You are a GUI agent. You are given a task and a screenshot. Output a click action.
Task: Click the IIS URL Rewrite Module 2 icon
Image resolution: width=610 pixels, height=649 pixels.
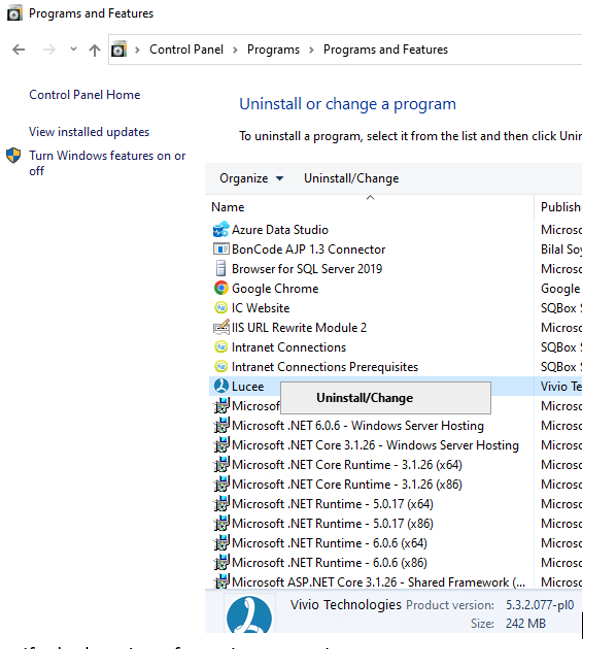click(221, 327)
